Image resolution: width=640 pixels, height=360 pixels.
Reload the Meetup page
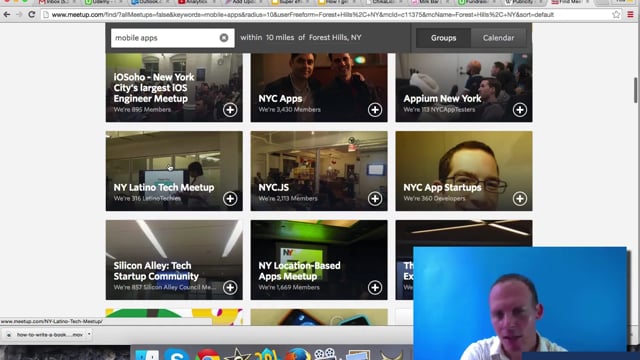point(31,15)
